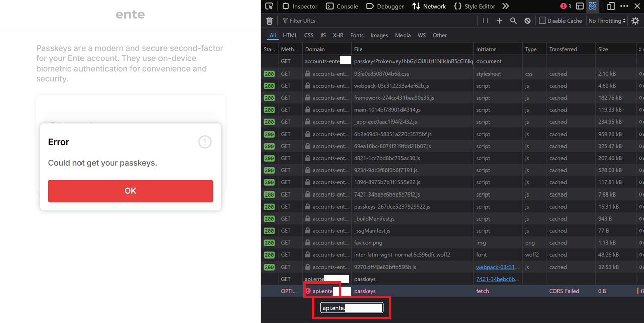Select the 6b2e6943-58351a220c3575bf.js request

coord(452,134)
